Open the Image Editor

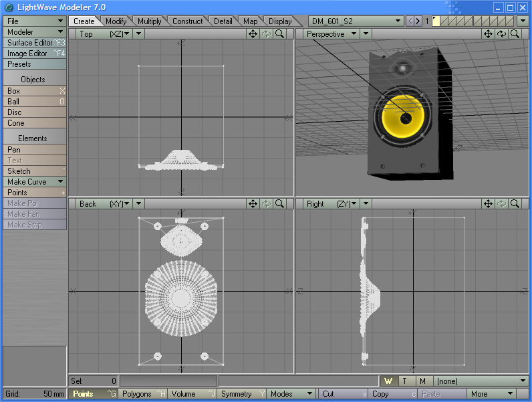pos(35,54)
